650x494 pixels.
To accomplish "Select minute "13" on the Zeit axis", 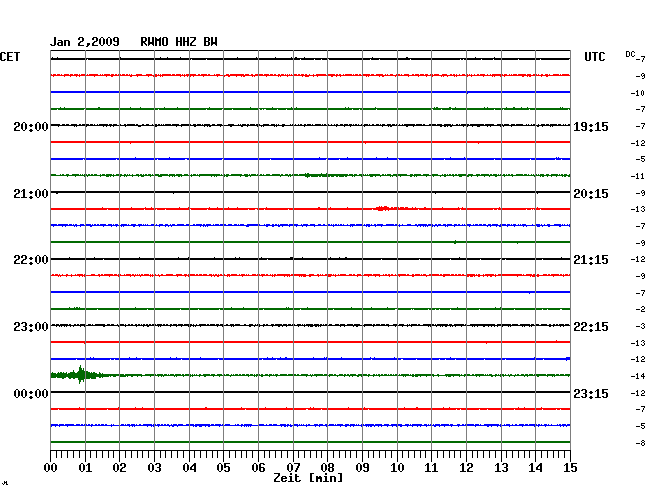I will tap(501, 468).
